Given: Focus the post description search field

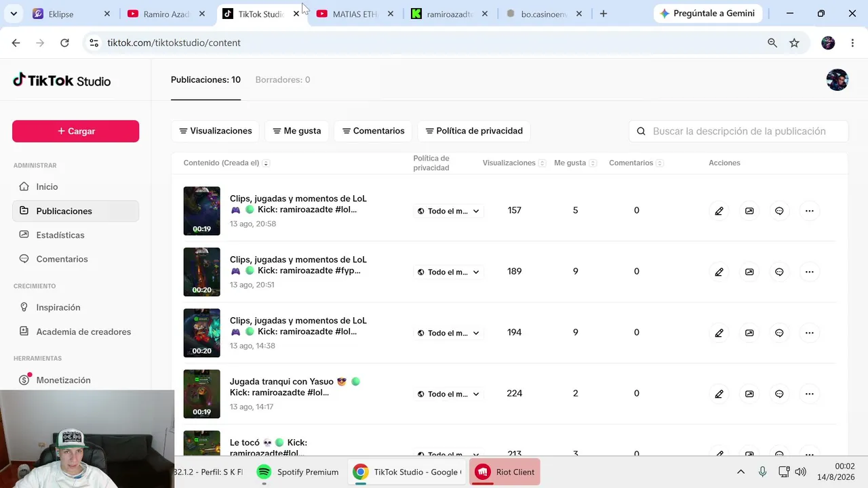Looking at the screenshot, I should coord(738,131).
